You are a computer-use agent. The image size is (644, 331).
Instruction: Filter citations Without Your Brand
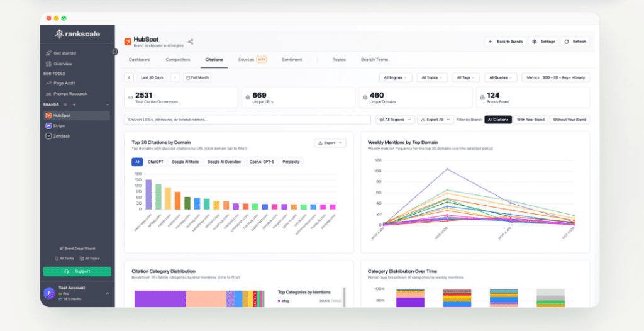(x=570, y=120)
